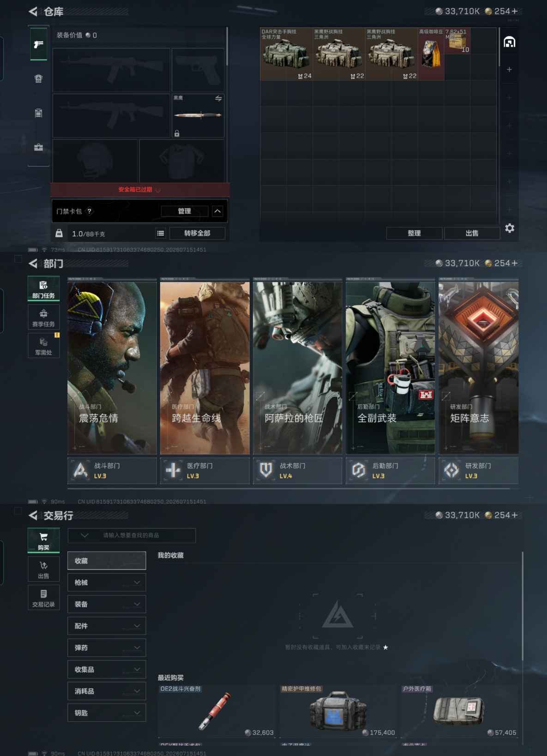This screenshot has width=547, height=756.
Task: Go back from the 仓库 warehouse screen
Action: (x=33, y=12)
